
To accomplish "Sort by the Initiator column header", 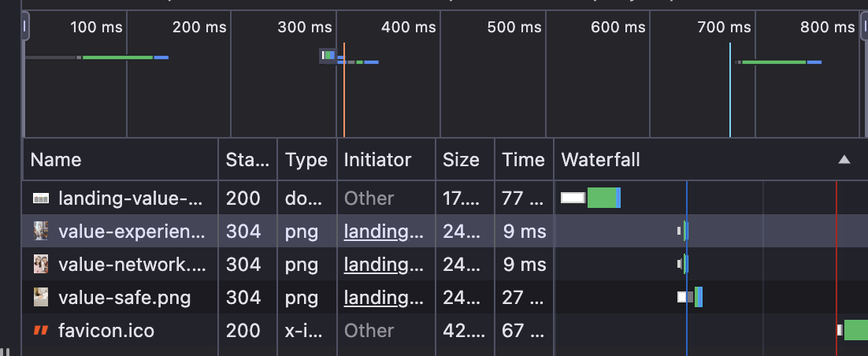I will tap(386, 160).
